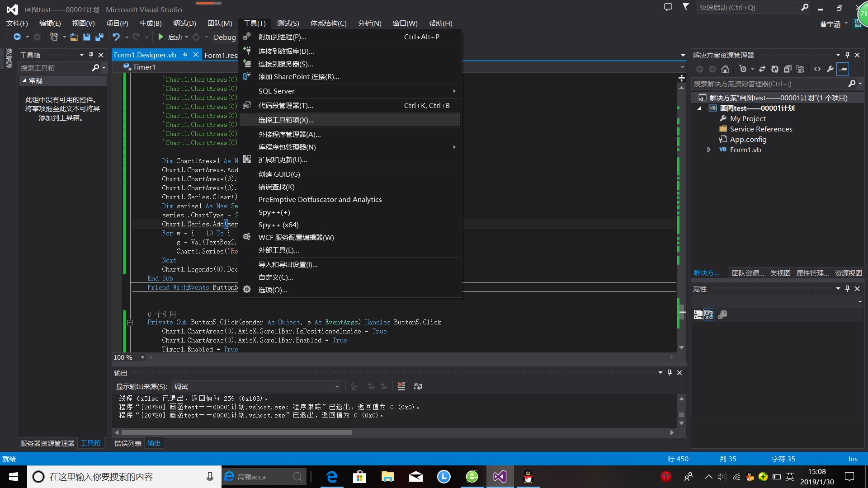Click the Clear All icon in Output panel
868x488 pixels.
(401, 386)
